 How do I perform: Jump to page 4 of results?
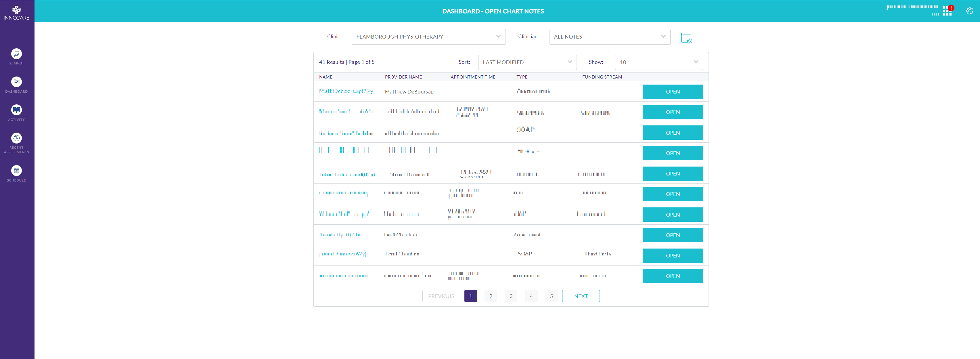[x=531, y=296]
